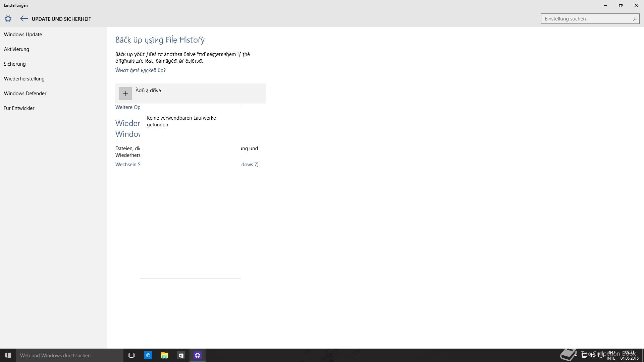This screenshot has width=644, height=362.
Task: Click the settings gear icon in header
Action: coord(8,19)
